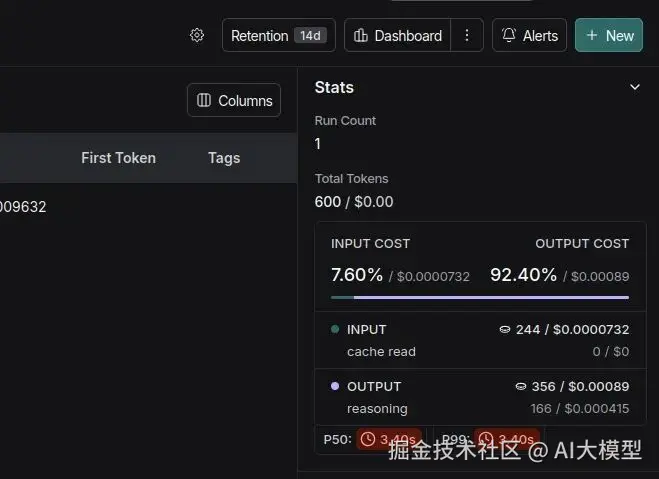Click the Run Count label
The width and height of the screenshot is (659, 479).
(345, 121)
